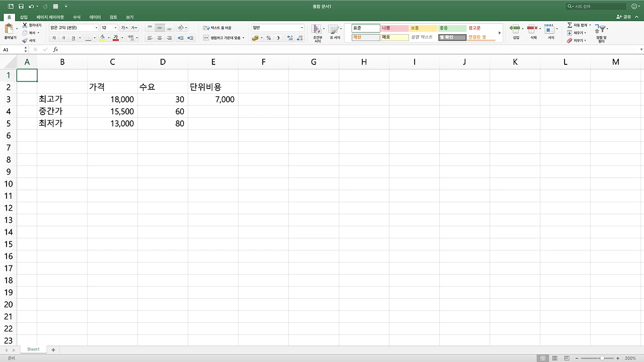This screenshot has width=644, height=362.
Task: Click the Sort and Filter (정렬 및 필터) icon
Action: coord(601,29)
